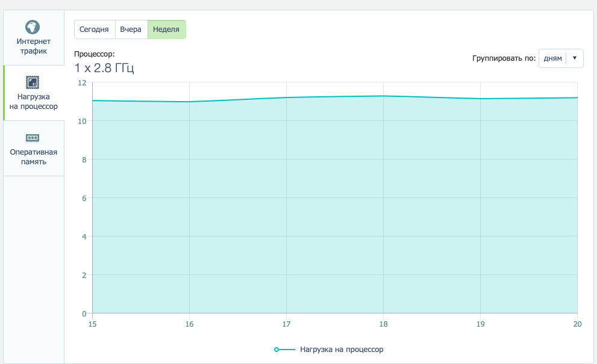Select the Сегодня period button

click(95, 29)
